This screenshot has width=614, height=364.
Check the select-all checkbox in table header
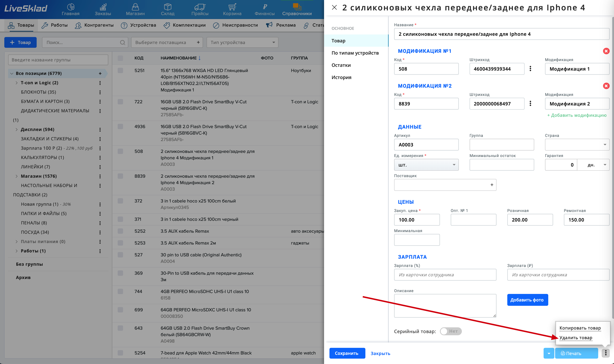click(120, 58)
